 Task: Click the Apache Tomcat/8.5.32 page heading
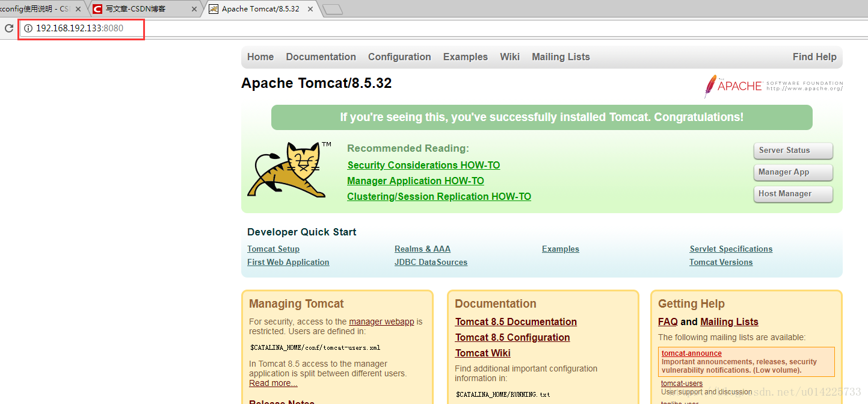click(316, 83)
